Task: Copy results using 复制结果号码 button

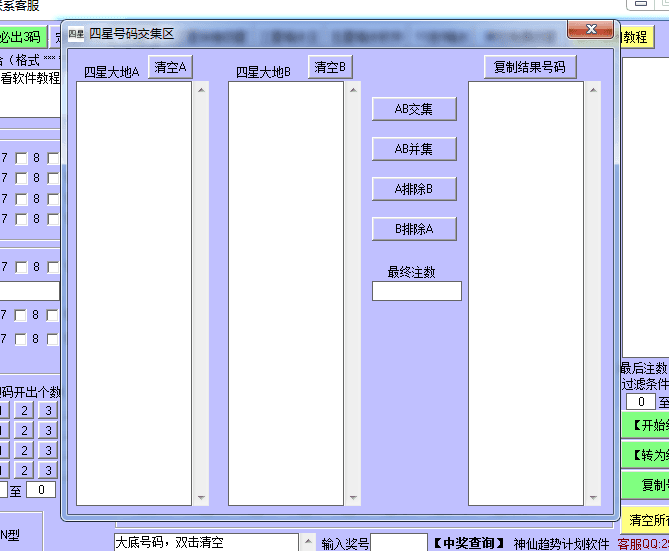Action: tap(530, 67)
